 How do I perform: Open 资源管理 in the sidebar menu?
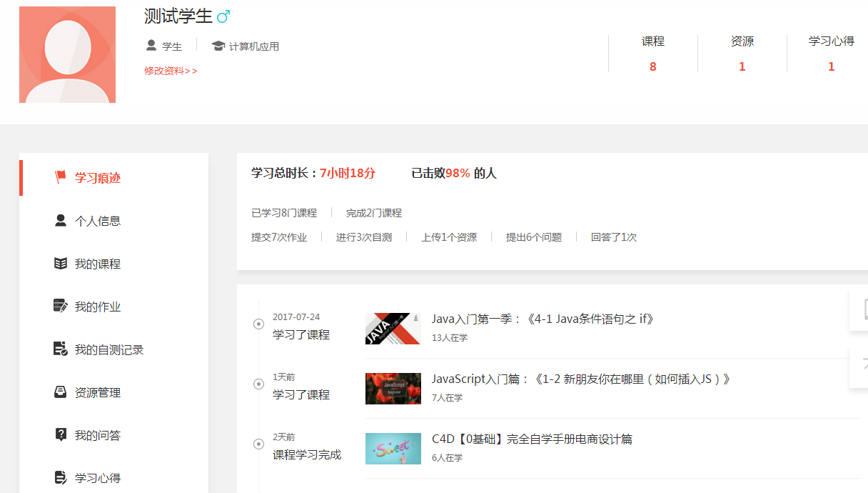[98, 393]
